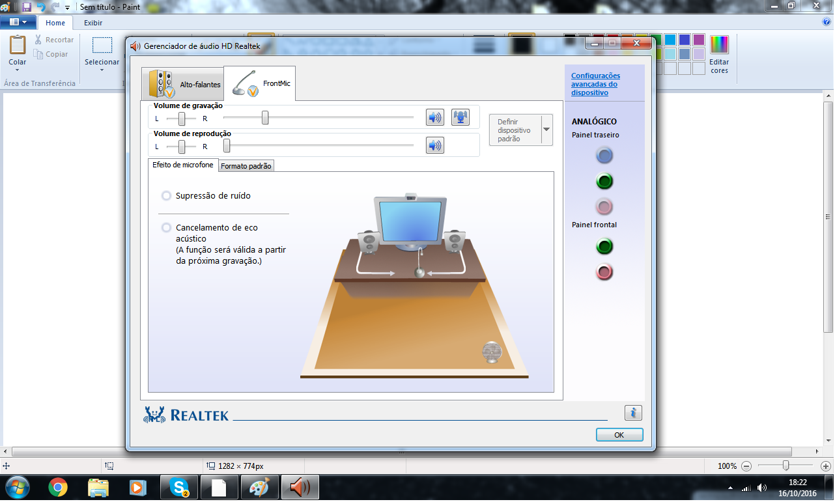Click the Save icon in Paint title bar

tap(27, 7)
